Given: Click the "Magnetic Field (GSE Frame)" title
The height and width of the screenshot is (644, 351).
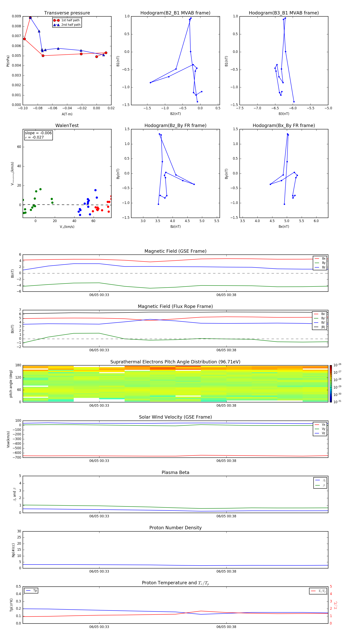Looking at the screenshot, I should click(175, 251).
